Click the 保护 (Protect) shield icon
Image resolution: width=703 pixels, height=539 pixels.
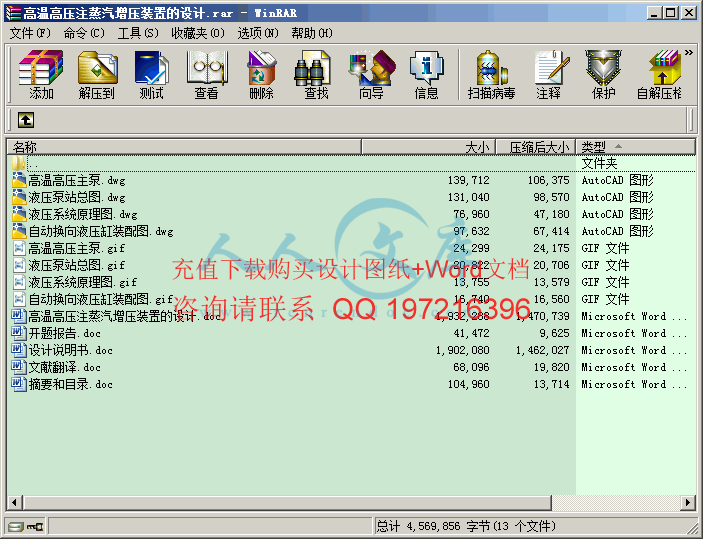click(x=603, y=74)
